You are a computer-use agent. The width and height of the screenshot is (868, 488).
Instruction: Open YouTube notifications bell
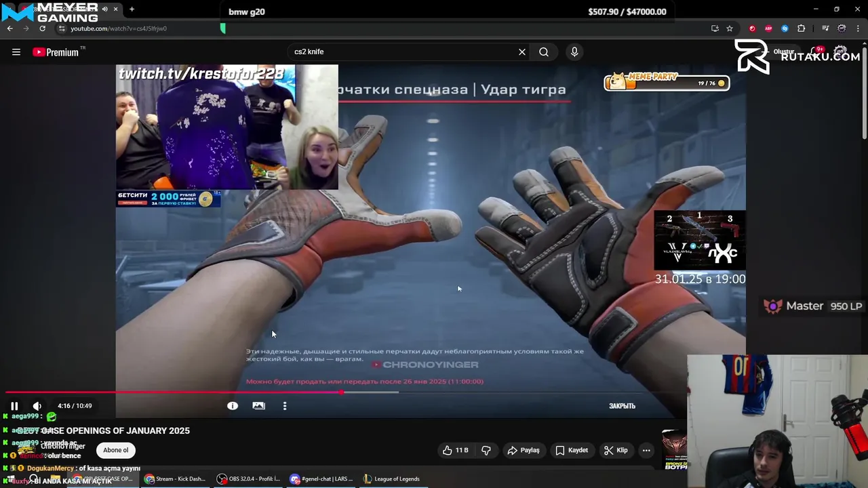(816, 52)
